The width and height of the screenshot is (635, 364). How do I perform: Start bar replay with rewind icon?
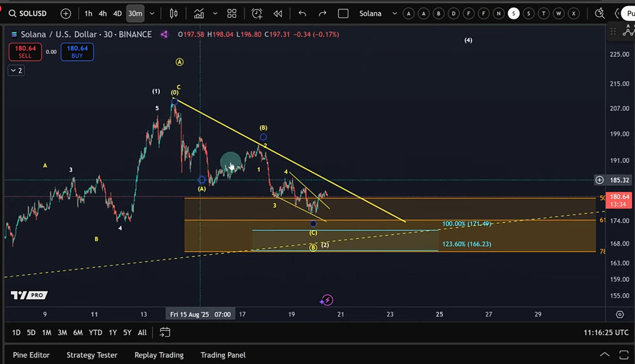278,13
